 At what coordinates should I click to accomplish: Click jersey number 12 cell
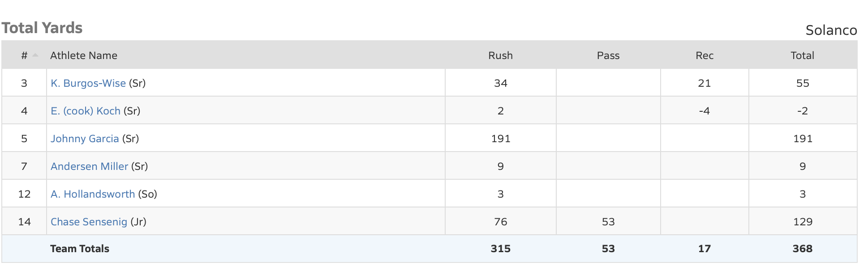tap(24, 194)
